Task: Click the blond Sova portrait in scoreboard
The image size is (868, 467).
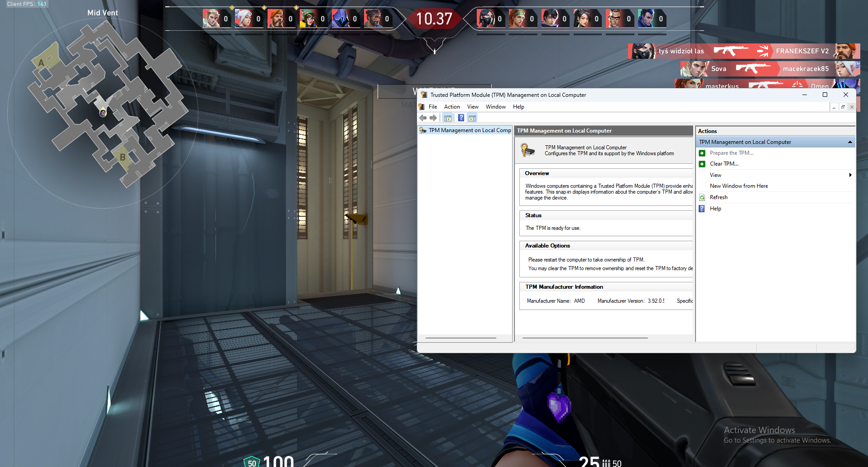Action: (211, 19)
